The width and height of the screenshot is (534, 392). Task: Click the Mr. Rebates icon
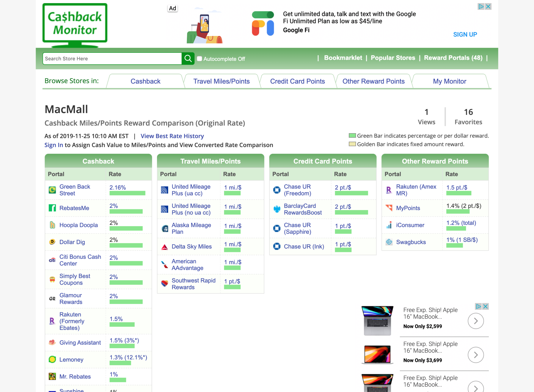coord(52,376)
